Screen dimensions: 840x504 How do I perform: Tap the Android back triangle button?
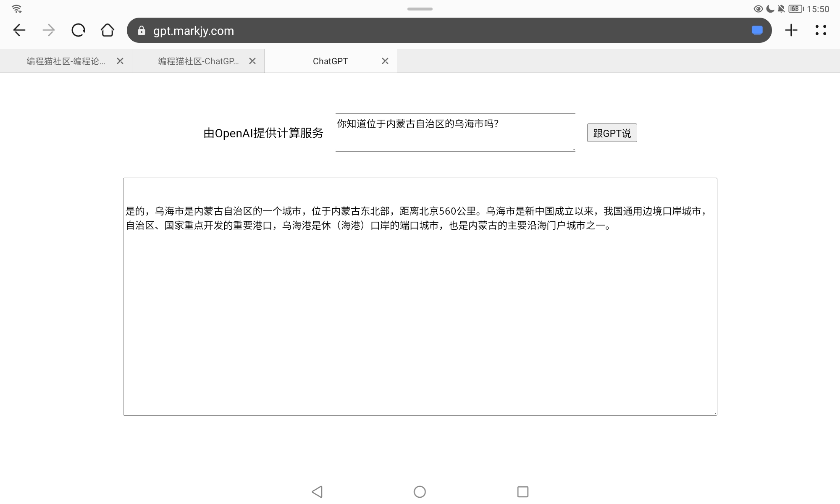coord(317,492)
